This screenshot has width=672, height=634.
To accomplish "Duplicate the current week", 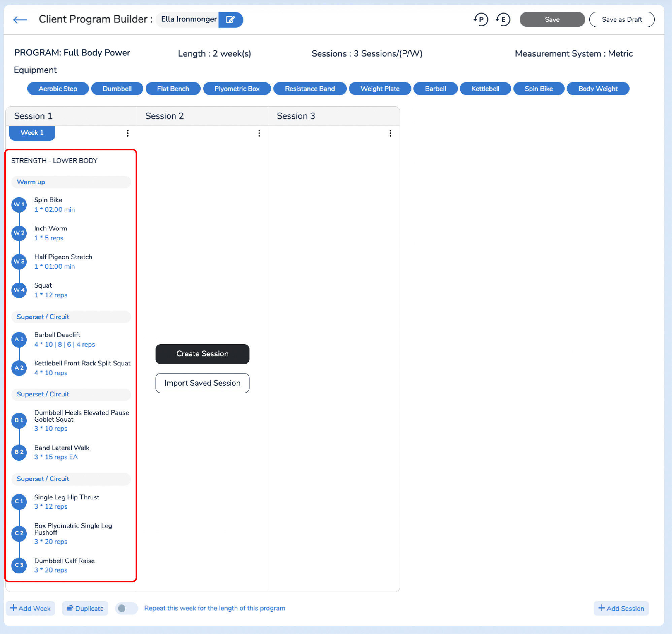I will [x=85, y=609].
